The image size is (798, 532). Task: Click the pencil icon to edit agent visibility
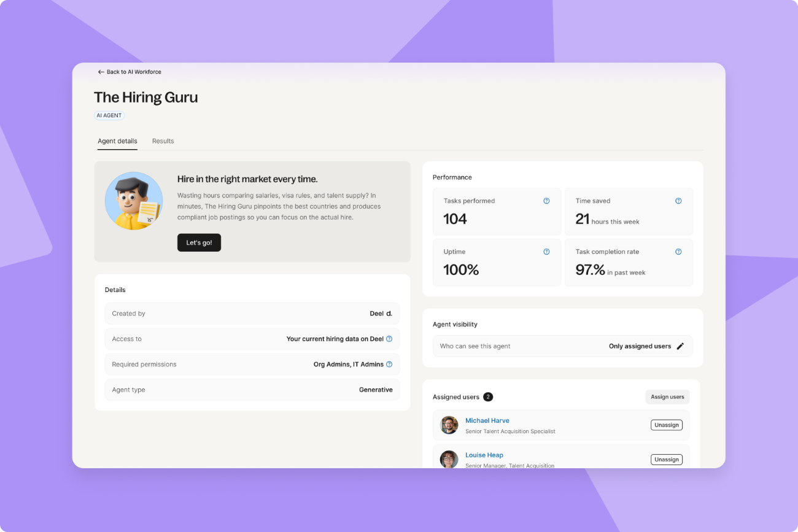click(x=680, y=346)
